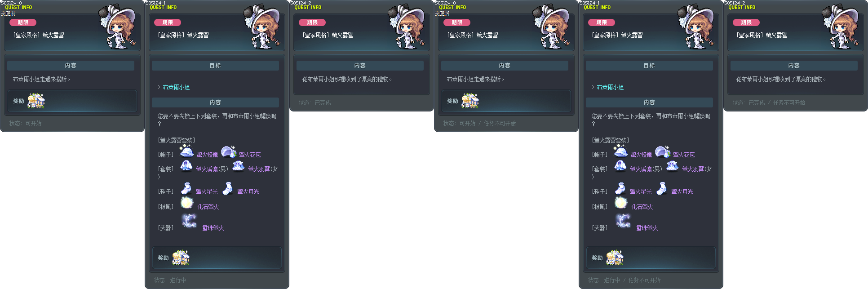Image resolution: width=868 pixels, height=289 pixels.
Task: Click the 螢火燈籠 hat icon in the 进行中 panel
Action: point(186,151)
